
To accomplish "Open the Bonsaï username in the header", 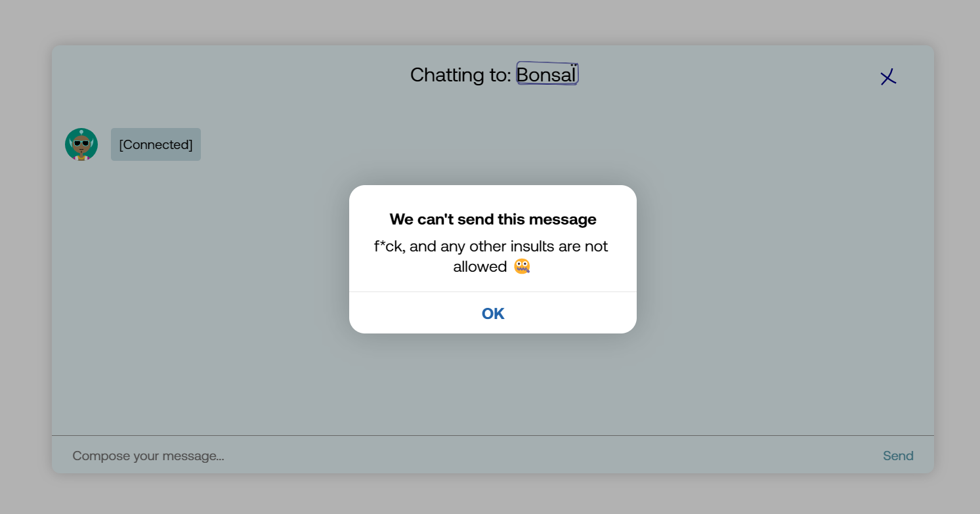I will pyautogui.click(x=547, y=74).
